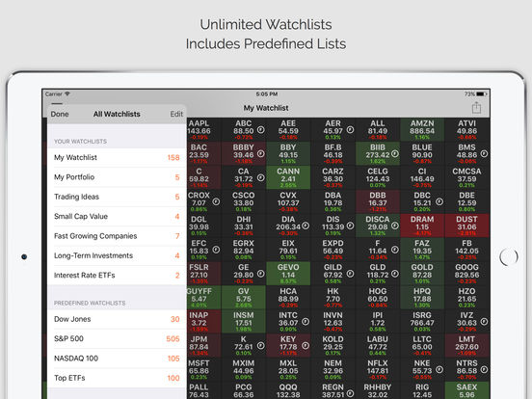
Task: Select the S&P 500 predefined watchlist
Action: point(117,339)
